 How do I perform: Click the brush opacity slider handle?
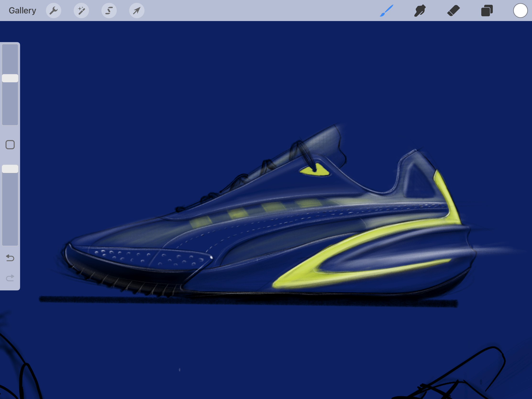(10, 169)
